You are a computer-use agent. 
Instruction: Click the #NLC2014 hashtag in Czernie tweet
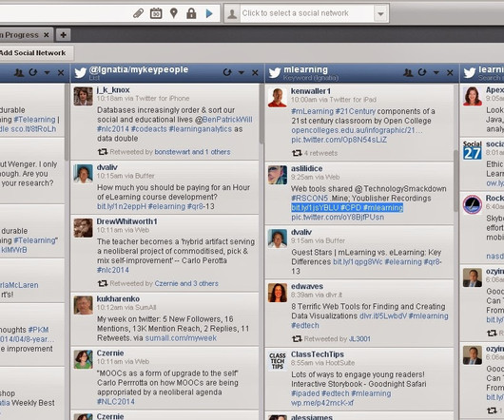coord(116,402)
